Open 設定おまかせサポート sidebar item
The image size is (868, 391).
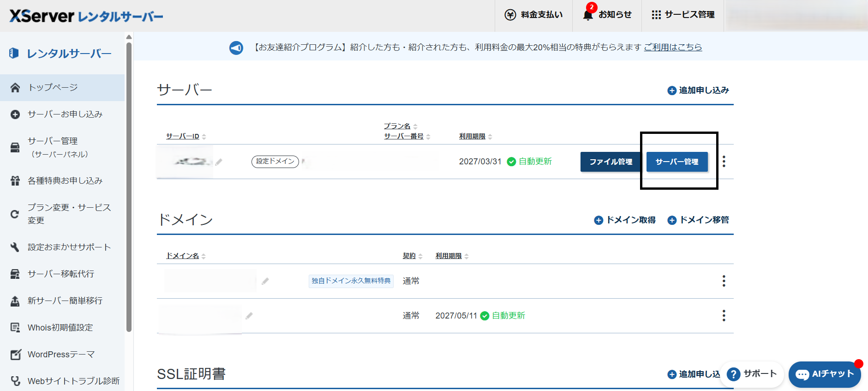click(62, 247)
